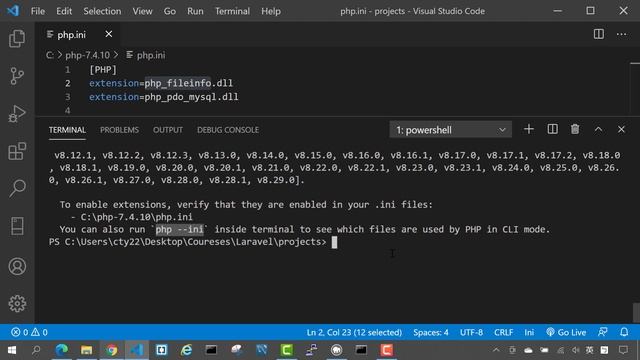This screenshot has width=640, height=360.
Task: Select line 1 text [PHP]
Action: (x=103, y=70)
